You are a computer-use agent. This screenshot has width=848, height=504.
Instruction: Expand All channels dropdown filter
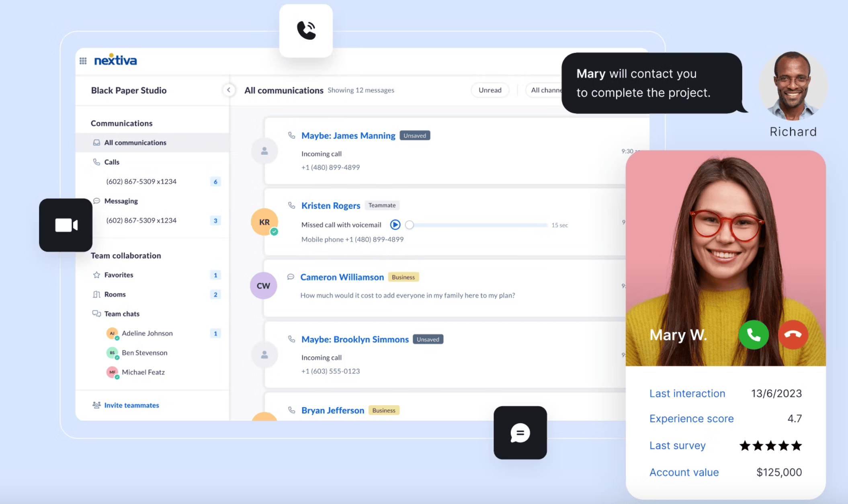click(x=552, y=90)
